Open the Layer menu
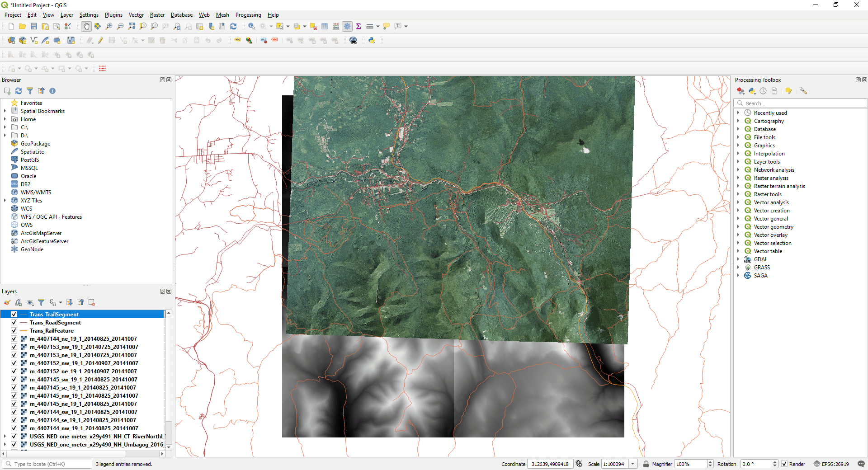Viewport: 868px width, 470px height. (67, 15)
